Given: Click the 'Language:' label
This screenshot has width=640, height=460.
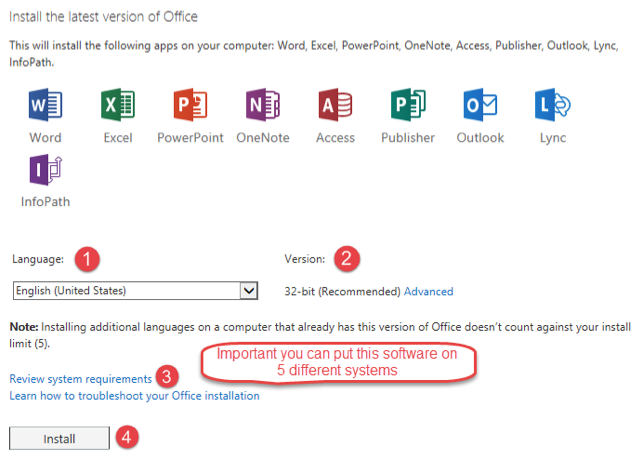Looking at the screenshot, I should coord(38,259).
